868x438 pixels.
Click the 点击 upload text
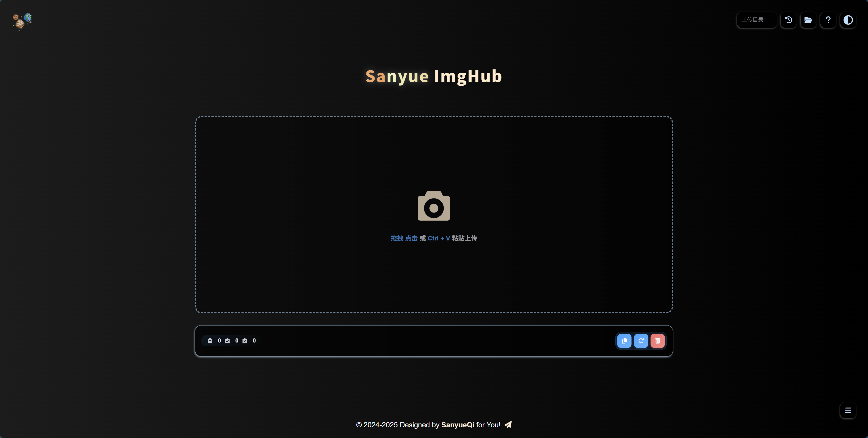click(411, 238)
